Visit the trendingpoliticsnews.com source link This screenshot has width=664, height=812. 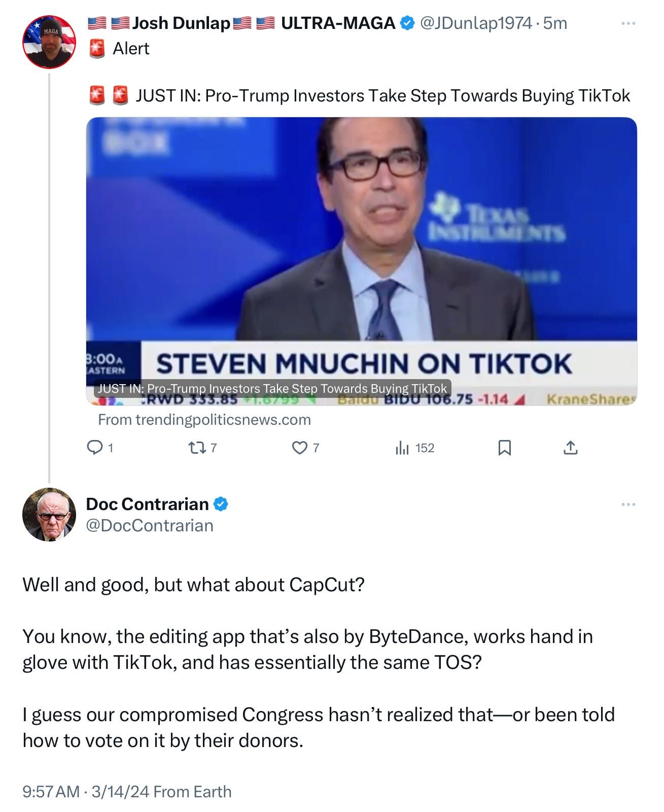204,420
